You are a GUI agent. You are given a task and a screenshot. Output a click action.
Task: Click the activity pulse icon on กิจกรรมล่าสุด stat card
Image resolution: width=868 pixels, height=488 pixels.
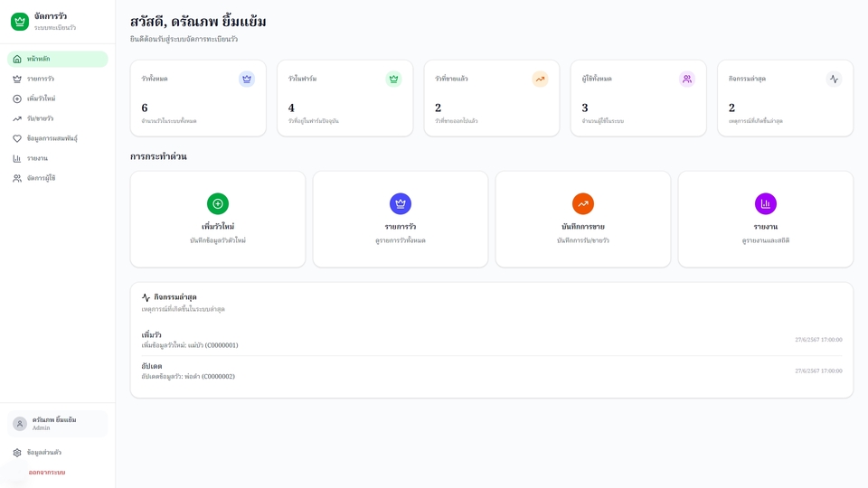tap(834, 79)
